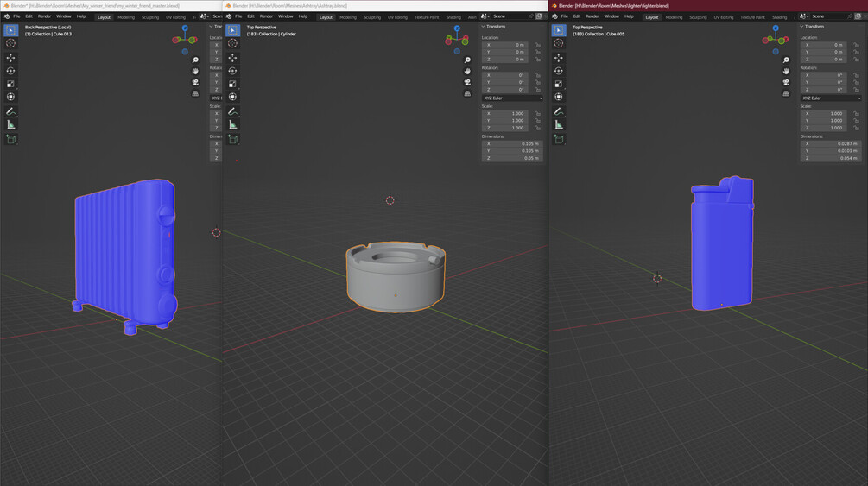This screenshot has height=486, width=868.
Task: Lock Scale X in the Ashtray window
Action: 537,113
